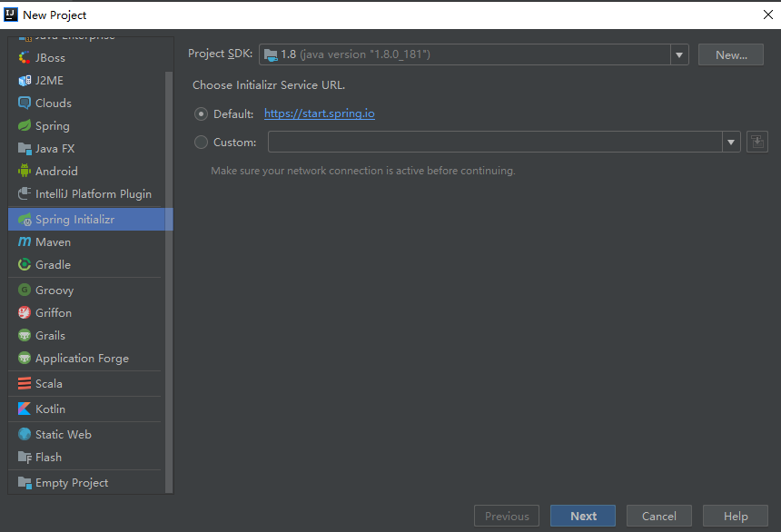781x532 pixels.
Task: Select J2ME in the list
Action: coord(86,81)
